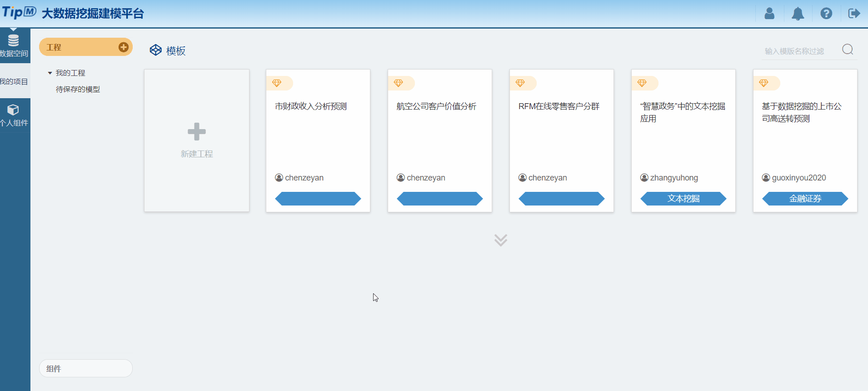Viewport: 868px width, 391px height.
Task: Open 数据空间 in left sidebar
Action: (x=14, y=45)
